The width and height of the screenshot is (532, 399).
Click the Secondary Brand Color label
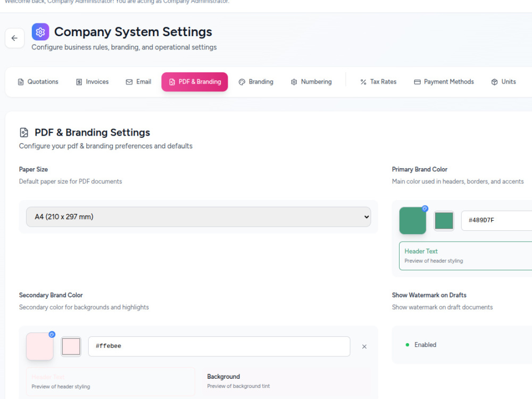tap(51, 295)
